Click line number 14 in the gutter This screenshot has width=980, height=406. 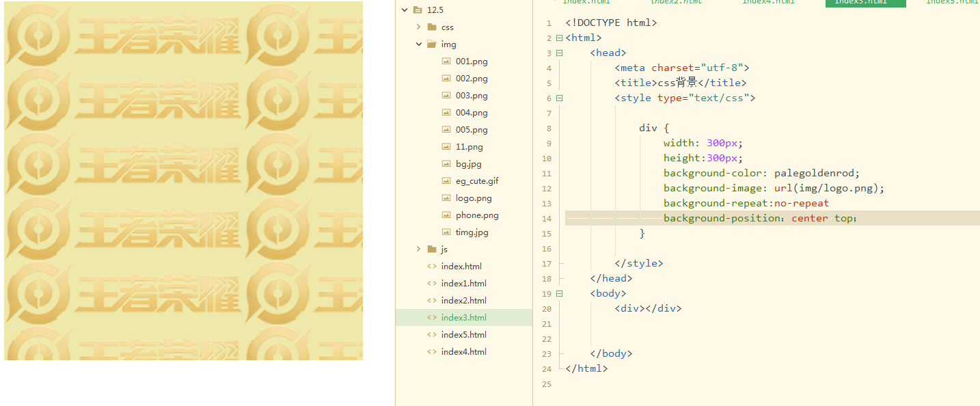(546, 219)
